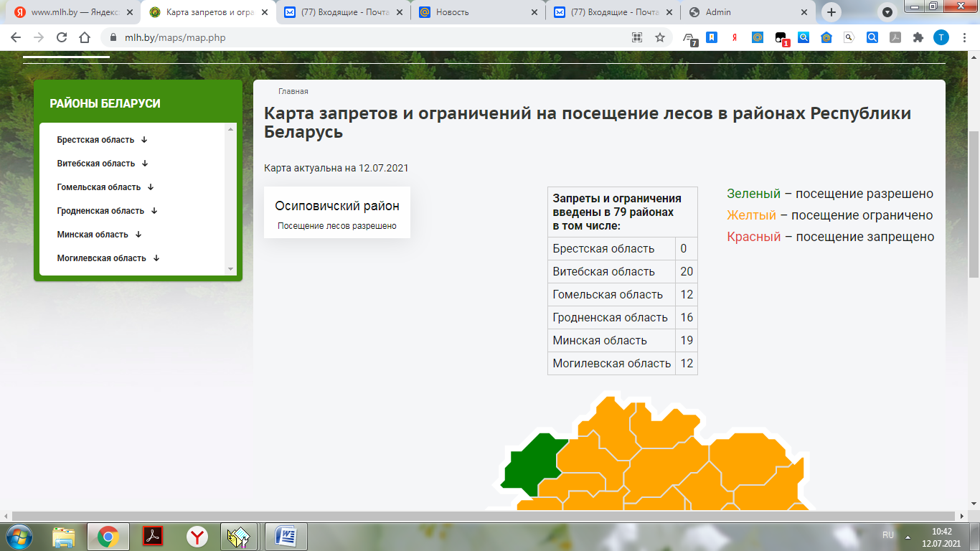Click the browser reload button
The image size is (980, 551).
click(x=62, y=38)
